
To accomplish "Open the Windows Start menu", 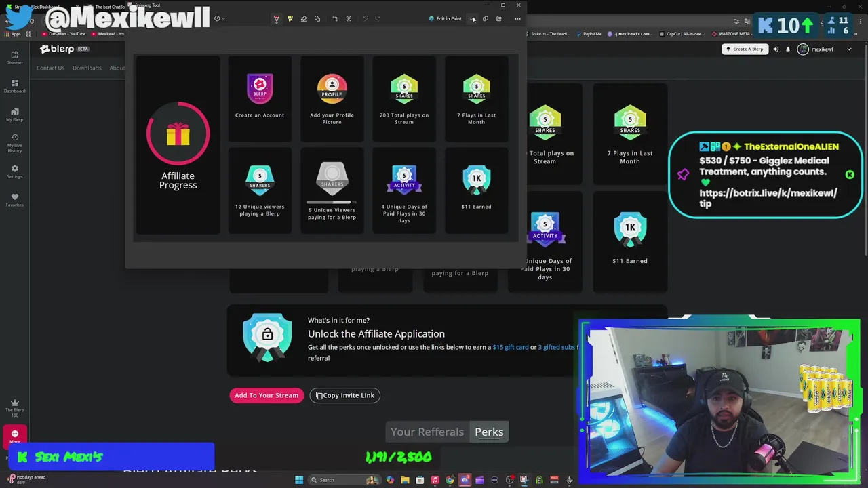I will coord(299,480).
